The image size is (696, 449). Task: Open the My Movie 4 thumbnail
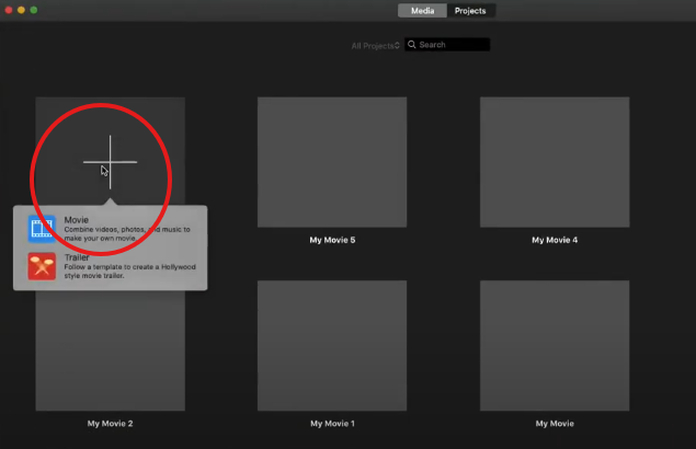point(554,162)
